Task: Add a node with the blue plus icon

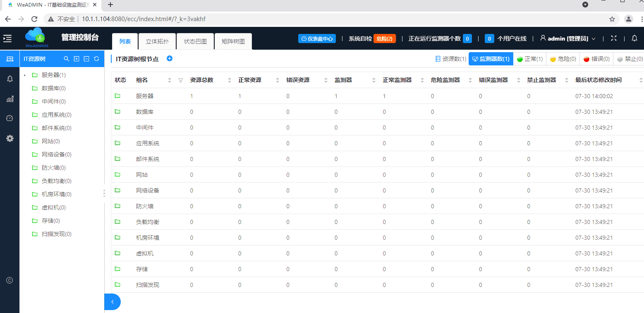Action: point(170,58)
